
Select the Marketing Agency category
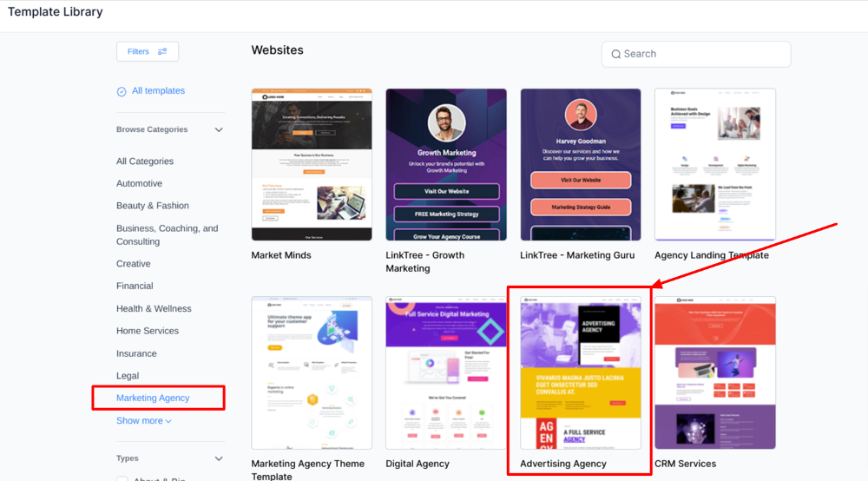coord(153,398)
